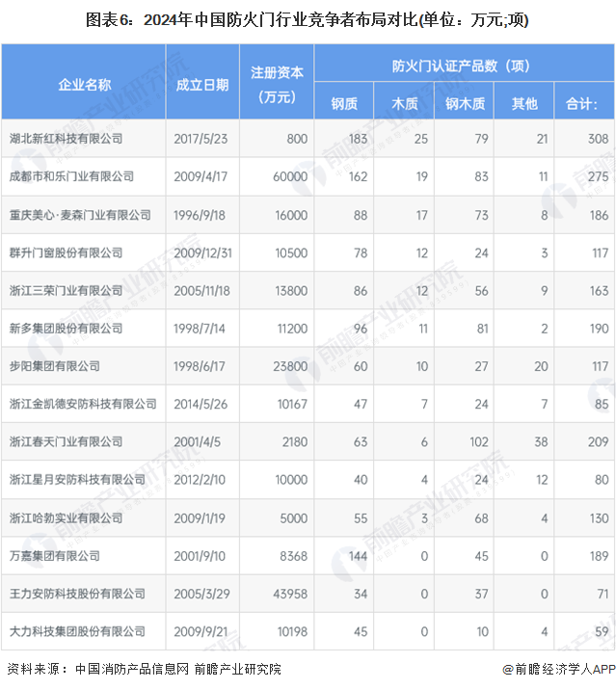Select the date cell '2009/12/31'
Viewport: 616px width, 689px height.
coord(202,253)
